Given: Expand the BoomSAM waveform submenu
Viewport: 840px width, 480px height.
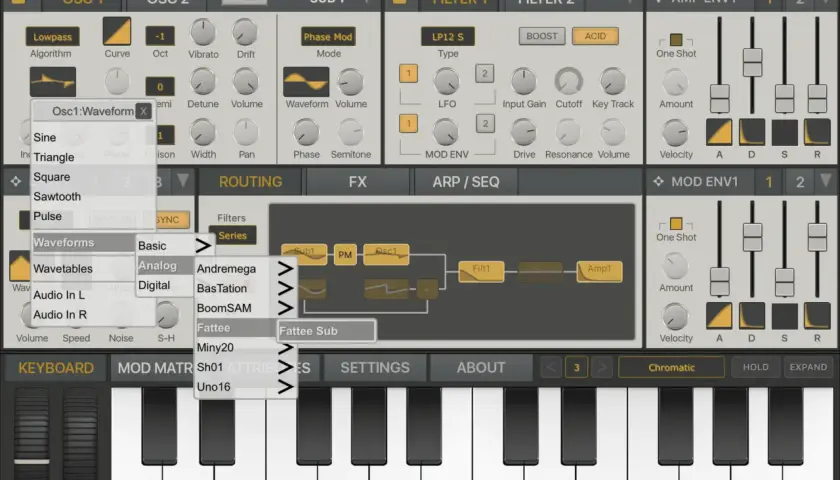Looking at the screenshot, I should pyautogui.click(x=245, y=308).
